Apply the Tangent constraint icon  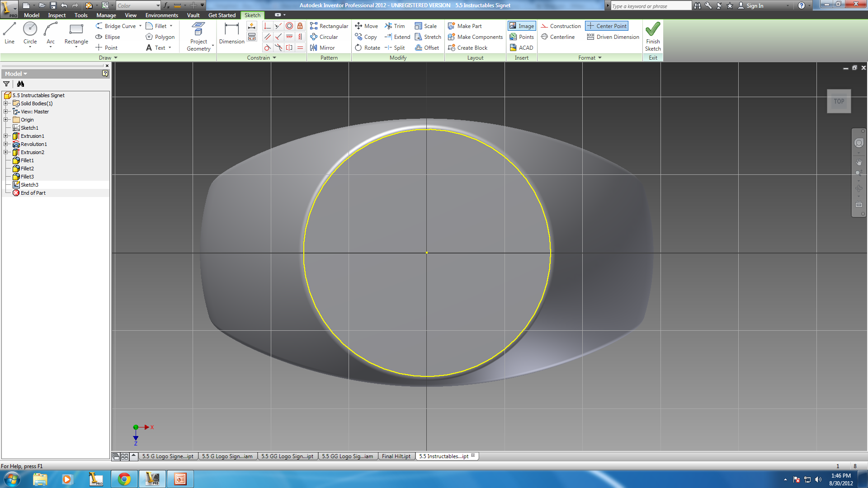coord(268,48)
